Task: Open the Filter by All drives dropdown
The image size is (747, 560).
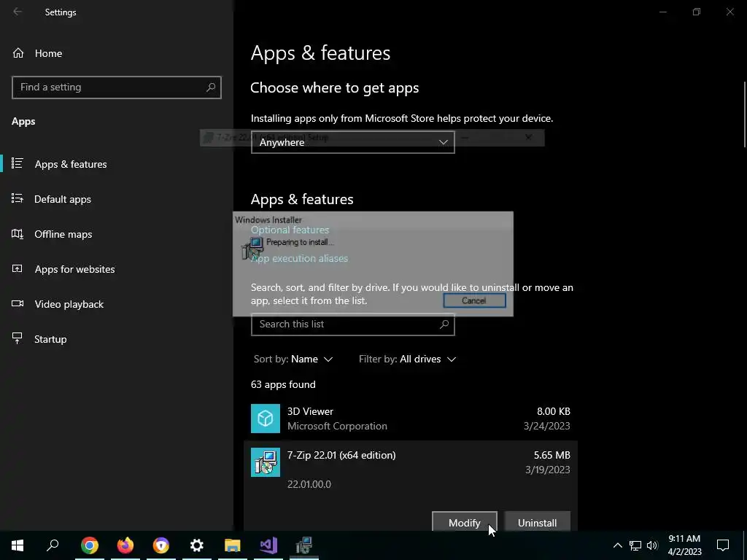Action: click(x=407, y=359)
